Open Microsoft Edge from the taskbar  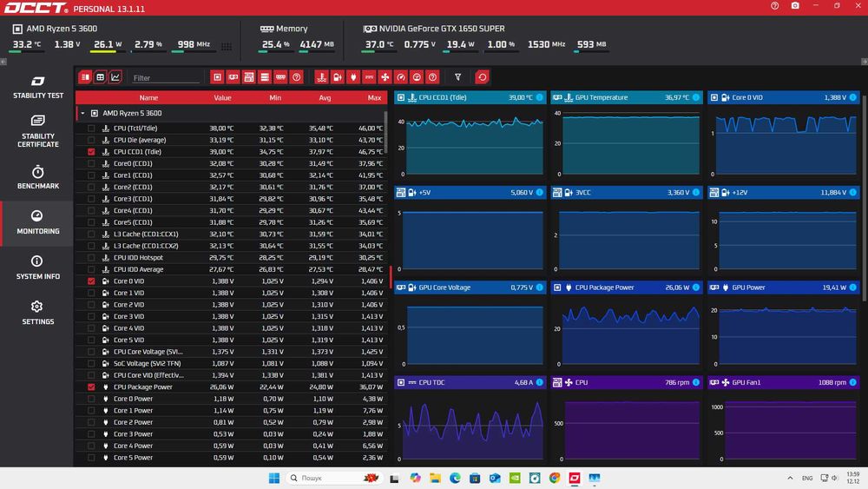click(x=455, y=478)
